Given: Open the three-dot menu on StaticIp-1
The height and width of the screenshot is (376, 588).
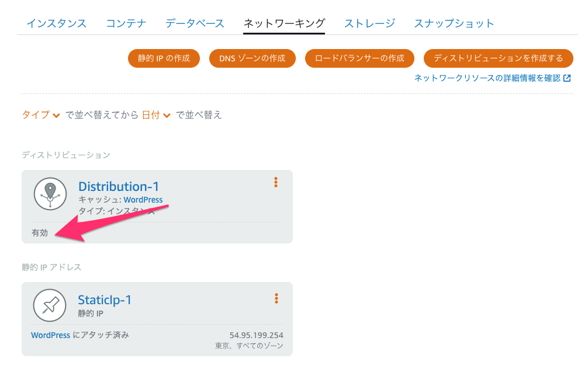Looking at the screenshot, I should click(x=275, y=298).
